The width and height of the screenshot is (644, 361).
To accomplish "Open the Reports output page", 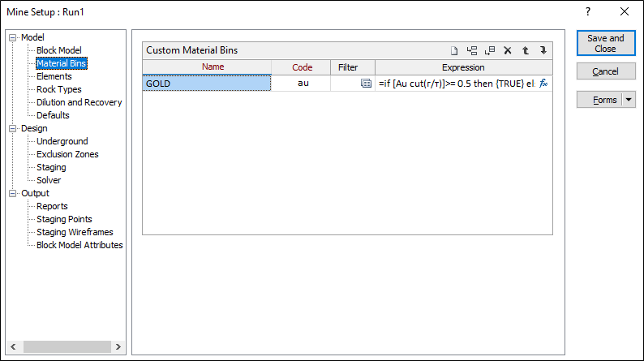I will 52,206.
